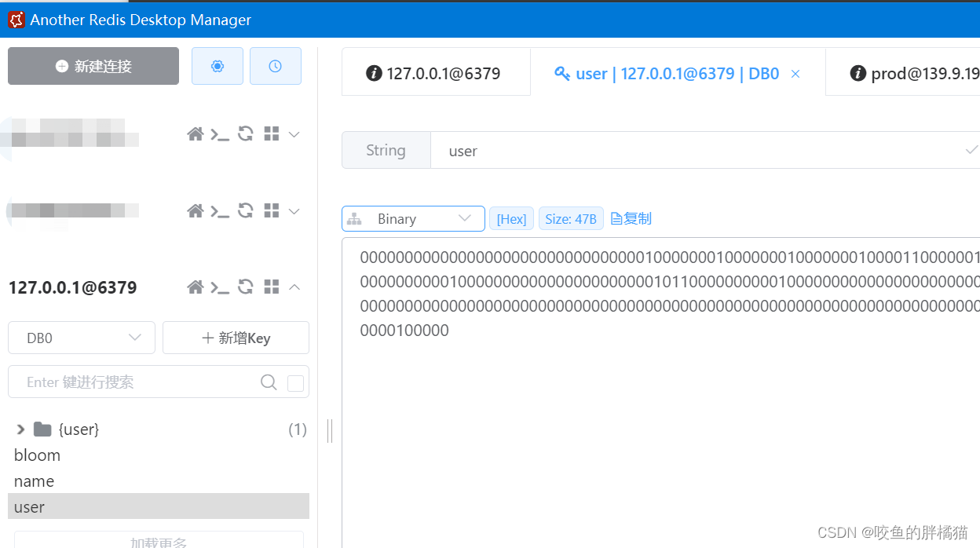Select the 127.0.0.1@6379 tab
This screenshot has width=980, height=548.
(x=436, y=73)
